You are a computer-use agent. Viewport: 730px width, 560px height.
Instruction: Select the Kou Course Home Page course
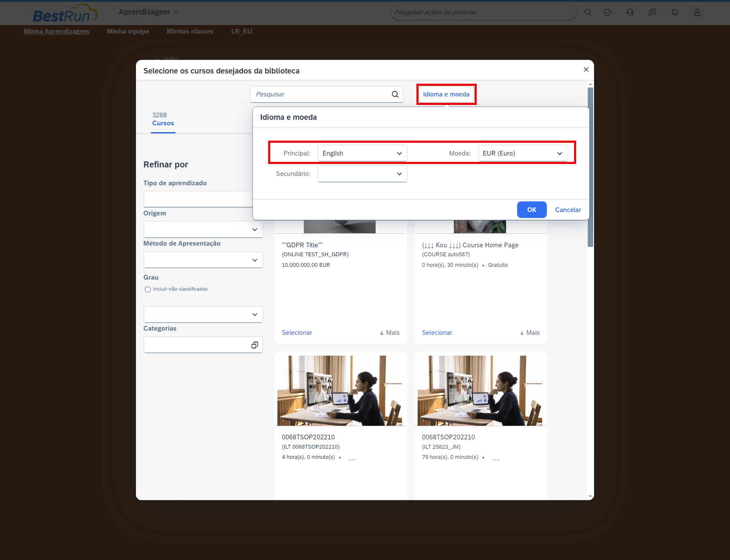point(437,333)
